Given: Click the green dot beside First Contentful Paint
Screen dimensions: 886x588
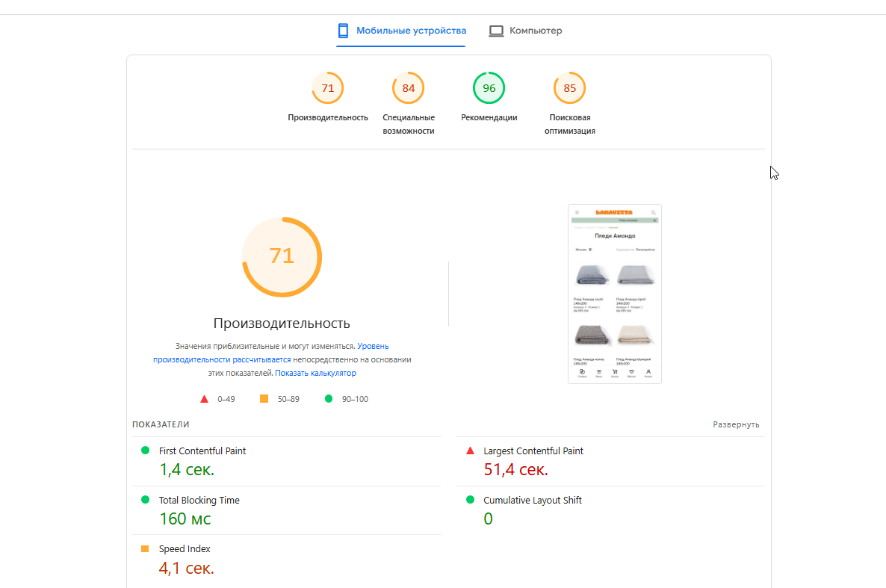Looking at the screenshot, I should [x=145, y=451].
